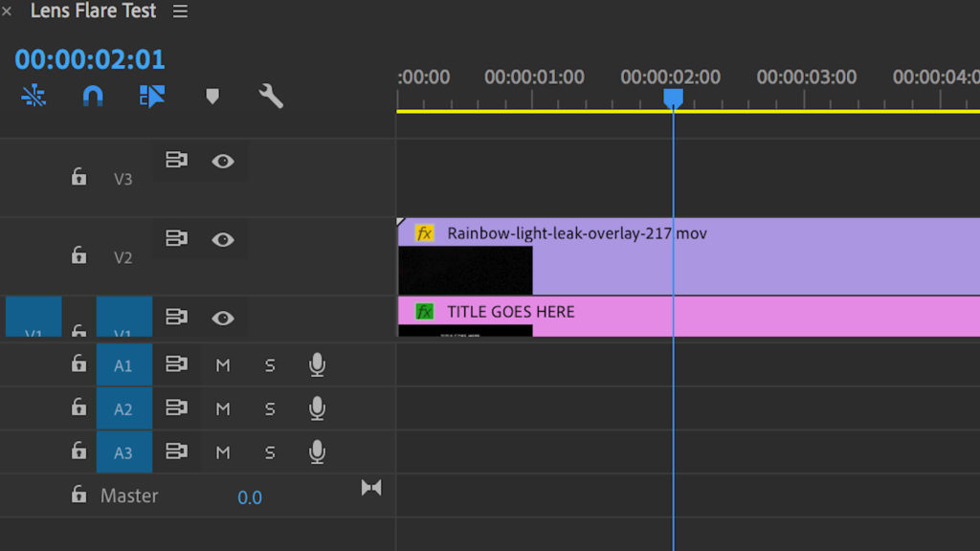This screenshot has width=980, height=551.
Task: Click the Master volume value 0.0
Action: point(250,497)
